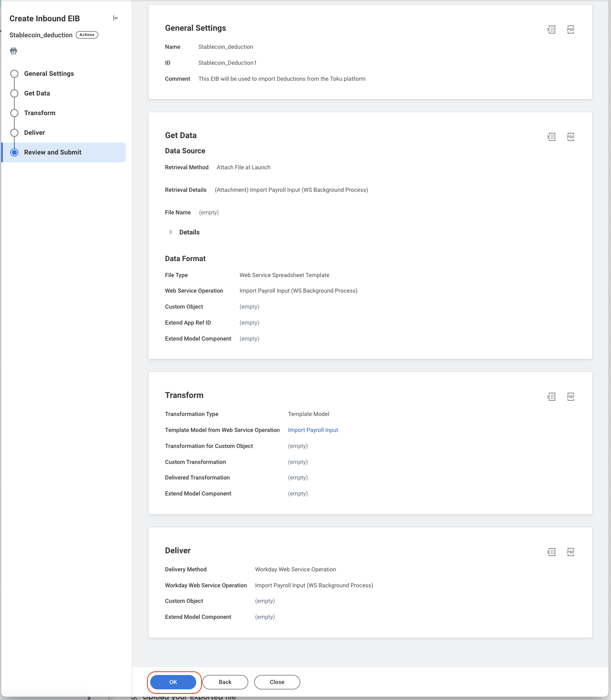Image resolution: width=611 pixels, height=700 pixels.
Task: Click the print icon in sidebar
Action: [14, 51]
